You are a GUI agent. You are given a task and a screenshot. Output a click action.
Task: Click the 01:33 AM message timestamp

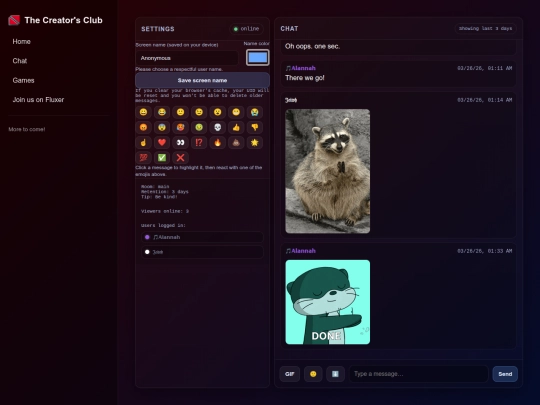click(485, 251)
